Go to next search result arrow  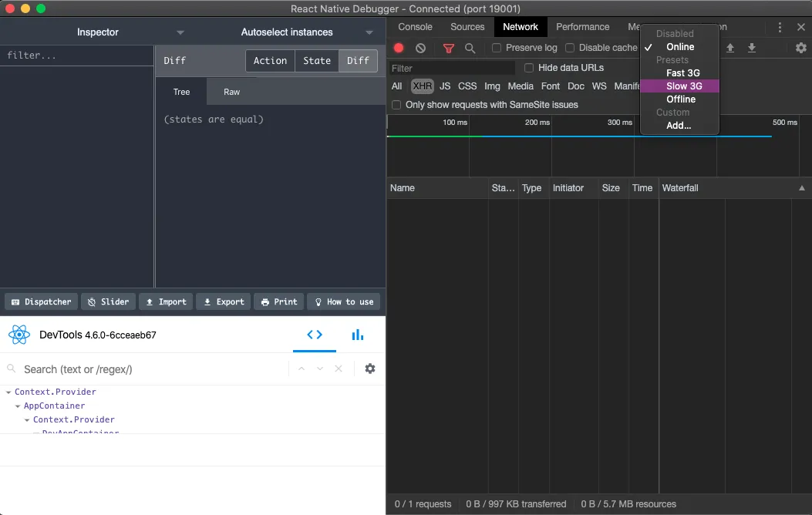click(319, 369)
